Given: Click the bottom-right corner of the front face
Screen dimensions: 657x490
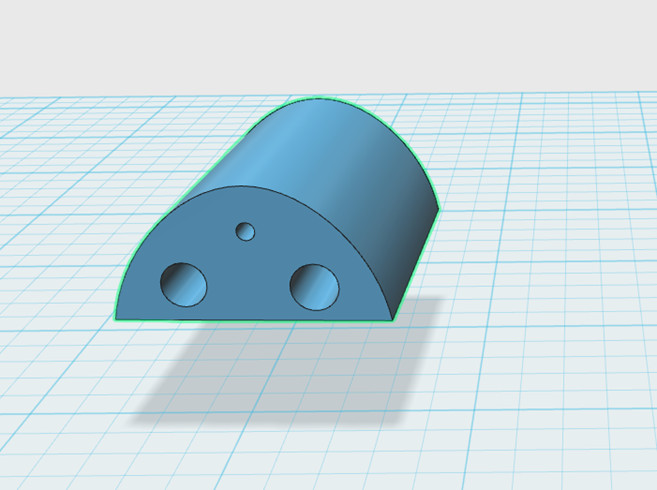Looking at the screenshot, I should click(392, 320).
